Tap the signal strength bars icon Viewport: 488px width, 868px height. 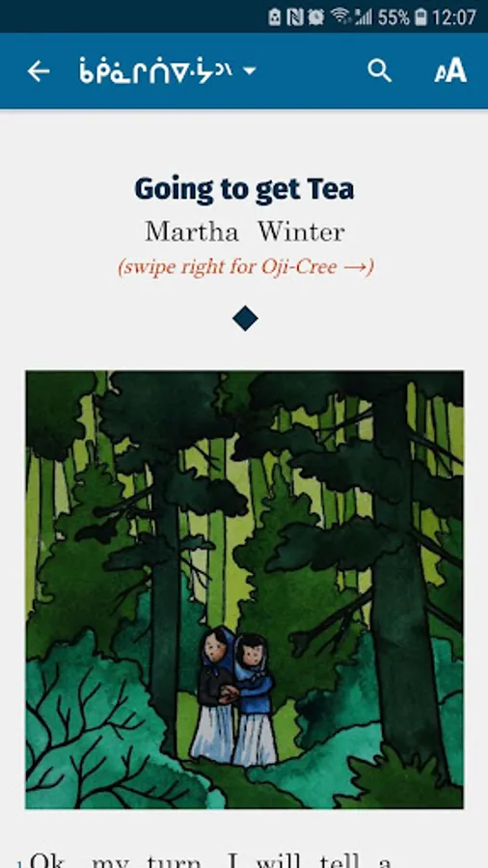pyautogui.click(x=363, y=16)
